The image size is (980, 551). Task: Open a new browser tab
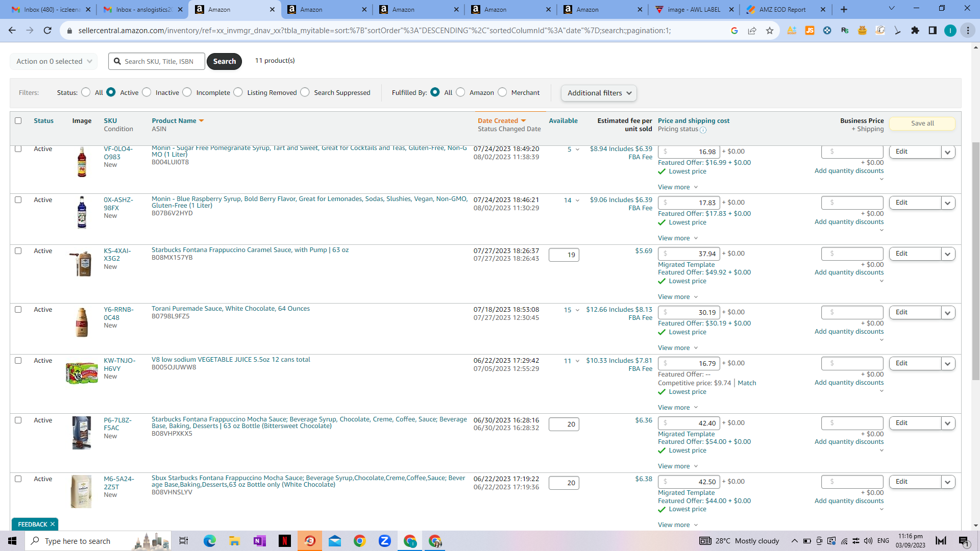click(x=844, y=9)
